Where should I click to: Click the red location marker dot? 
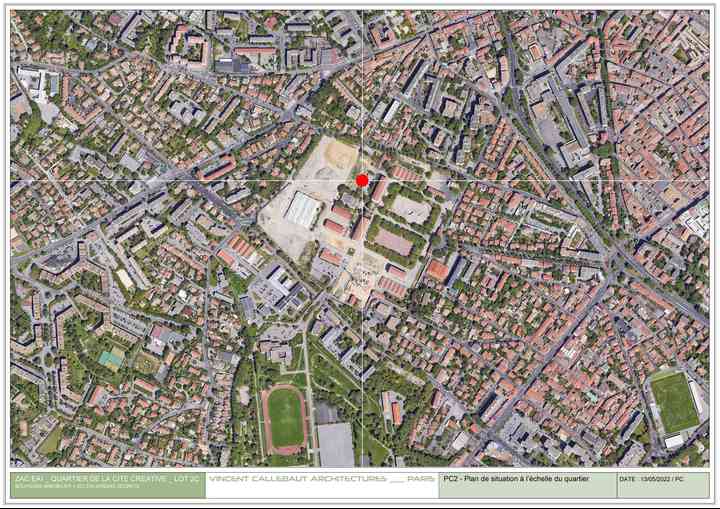tap(362, 180)
